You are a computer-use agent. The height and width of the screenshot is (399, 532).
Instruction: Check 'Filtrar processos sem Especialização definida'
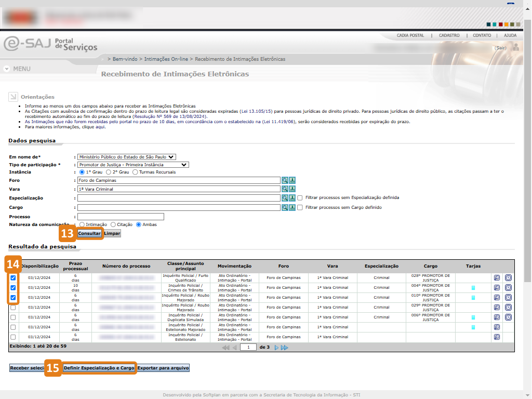pyautogui.click(x=300, y=198)
